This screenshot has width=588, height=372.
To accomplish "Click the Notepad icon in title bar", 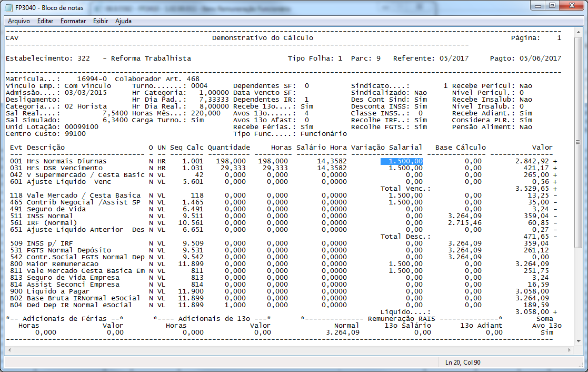I will pyautogui.click(x=8, y=7).
